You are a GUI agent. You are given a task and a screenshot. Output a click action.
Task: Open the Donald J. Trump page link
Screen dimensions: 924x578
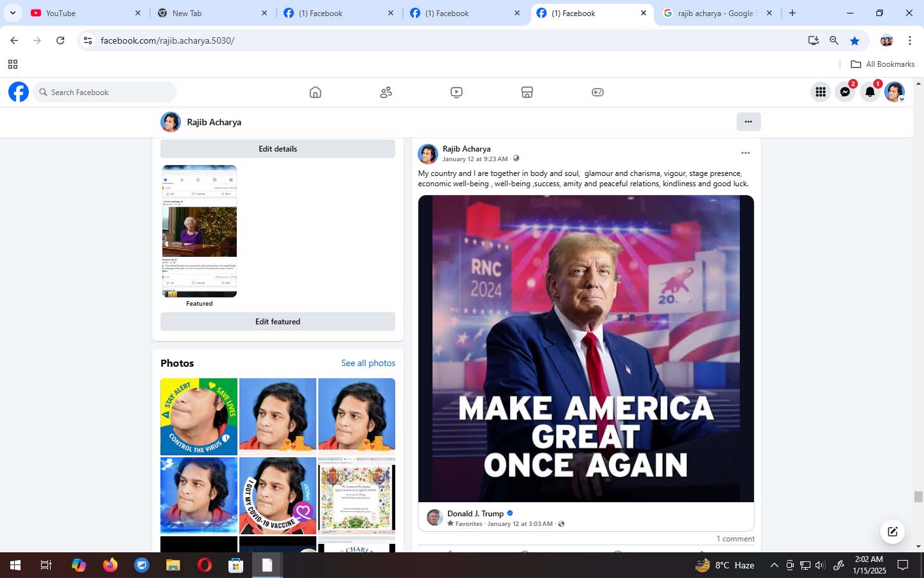click(475, 513)
